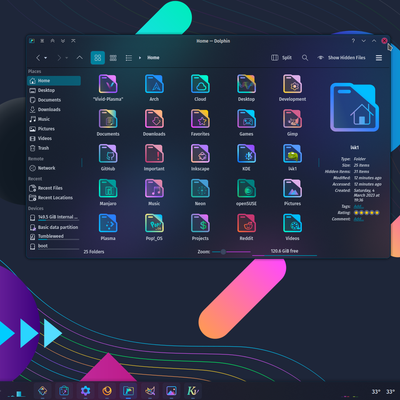Image resolution: width=400 pixels, height=400 pixels.
Task: Select Tumbleweed device
Action: [54, 237]
